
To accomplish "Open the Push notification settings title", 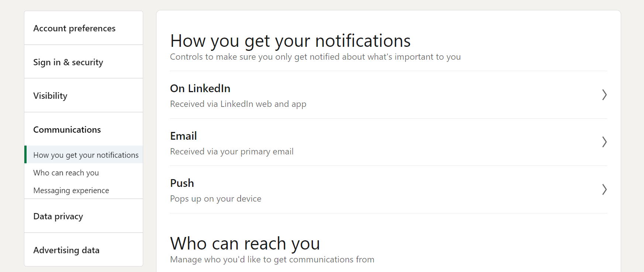I will [182, 183].
